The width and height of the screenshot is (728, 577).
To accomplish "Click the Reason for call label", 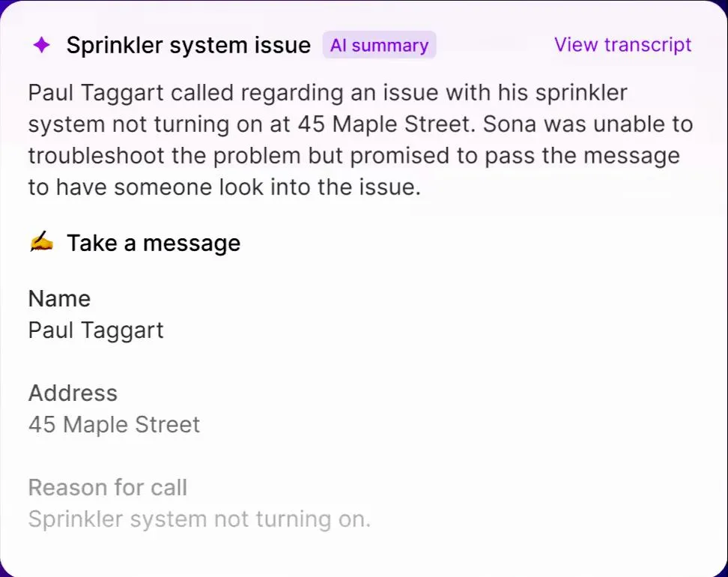I will point(107,487).
